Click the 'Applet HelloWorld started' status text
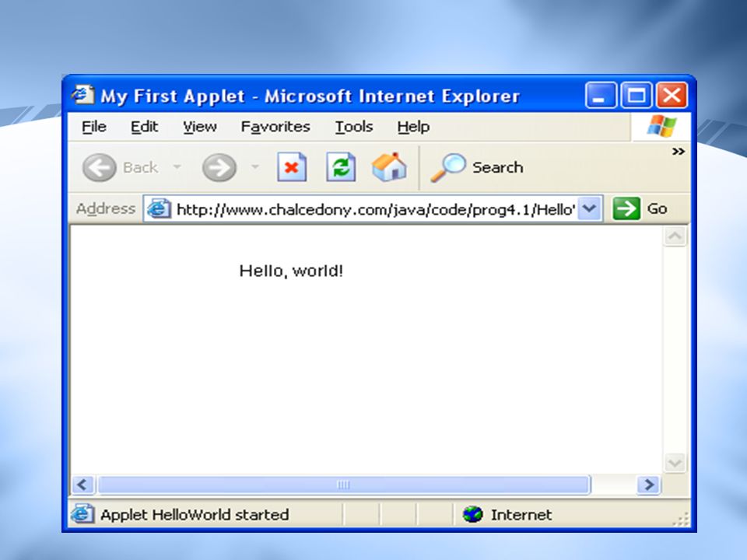747x560 pixels. pyautogui.click(x=195, y=515)
